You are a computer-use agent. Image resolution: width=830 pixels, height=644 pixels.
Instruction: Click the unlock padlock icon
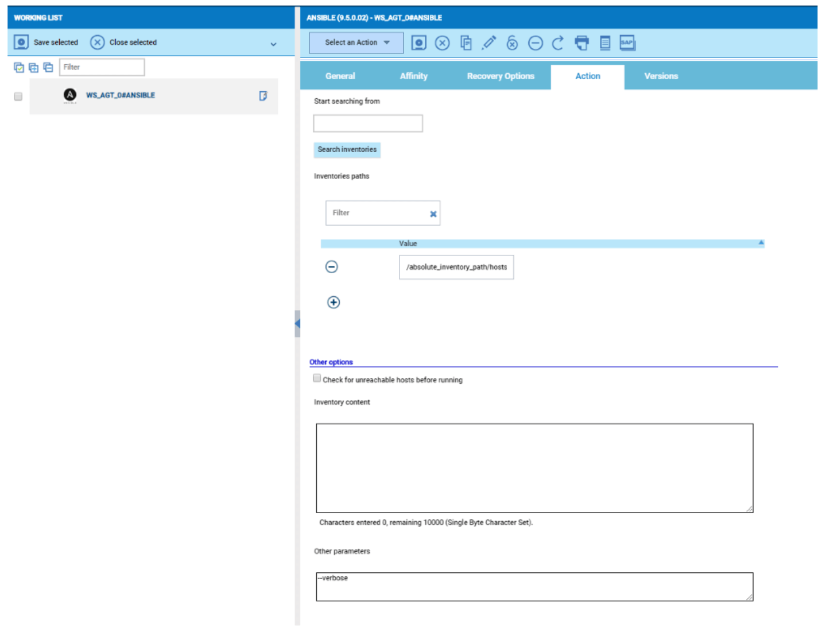[x=512, y=43]
